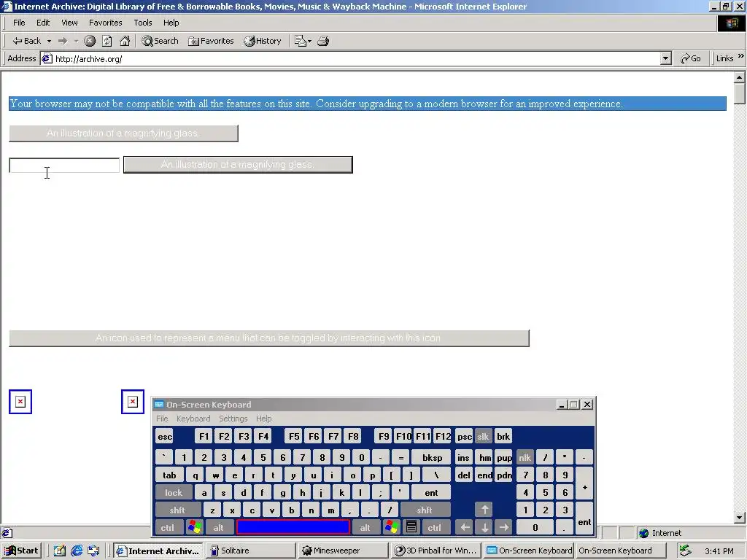This screenshot has height=560, width=747.
Task: Toggle the right alt key on keyboard
Action: point(365,528)
